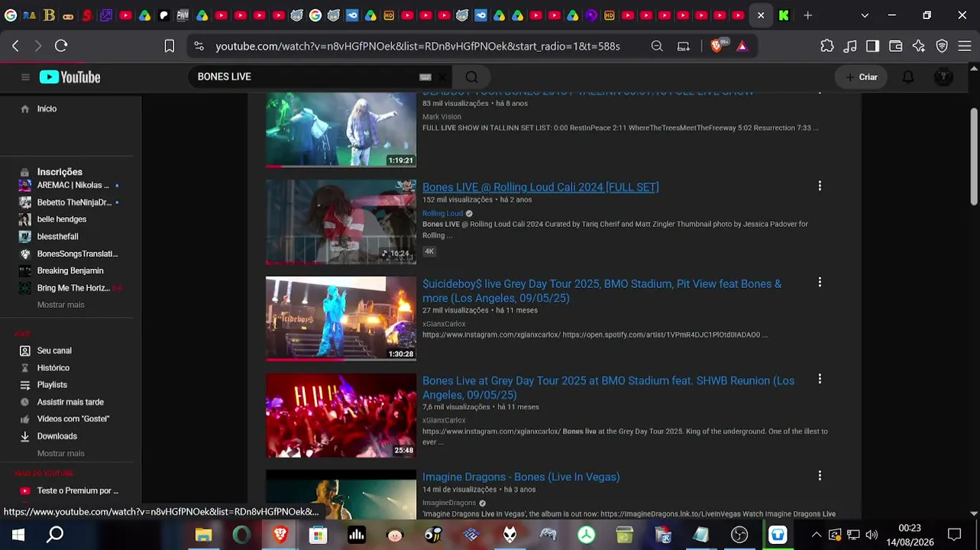Open Bones Live at Grey Day Tour title
The height and width of the screenshot is (550, 980).
[x=608, y=387]
